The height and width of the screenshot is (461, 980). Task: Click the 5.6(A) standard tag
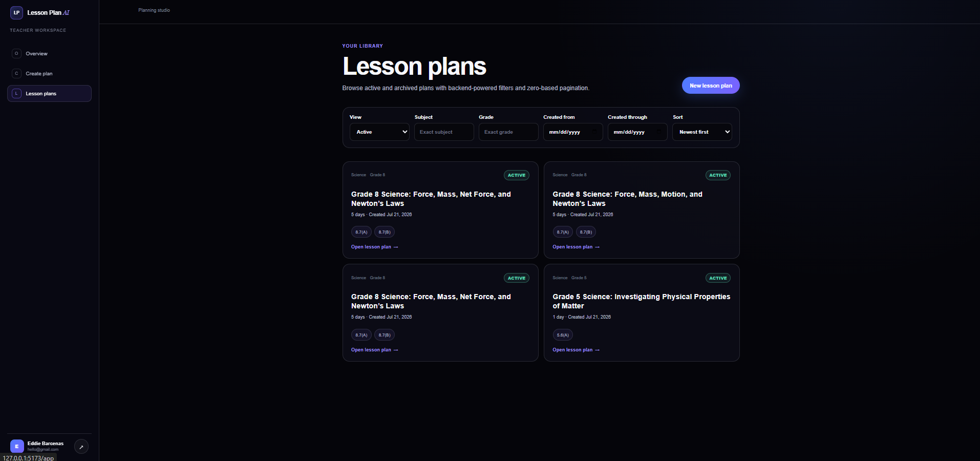click(563, 335)
